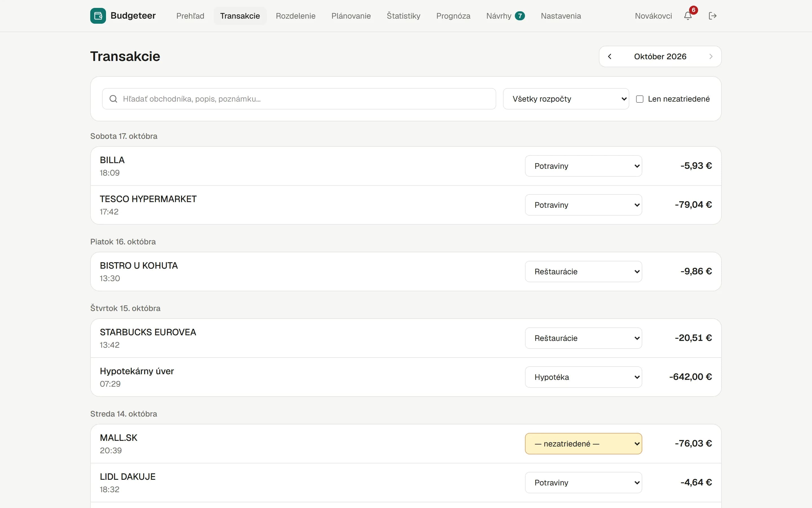
Task: Click the -642,00 € amount
Action: pos(690,377)
